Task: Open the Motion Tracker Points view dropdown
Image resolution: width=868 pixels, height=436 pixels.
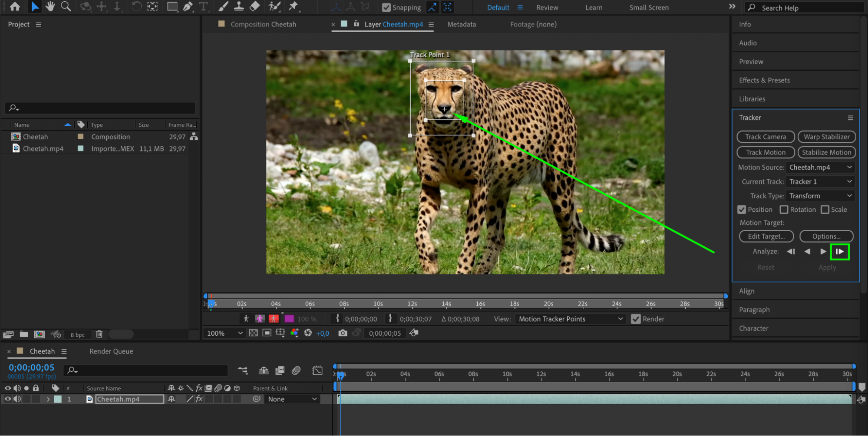Action: [570, 319]
